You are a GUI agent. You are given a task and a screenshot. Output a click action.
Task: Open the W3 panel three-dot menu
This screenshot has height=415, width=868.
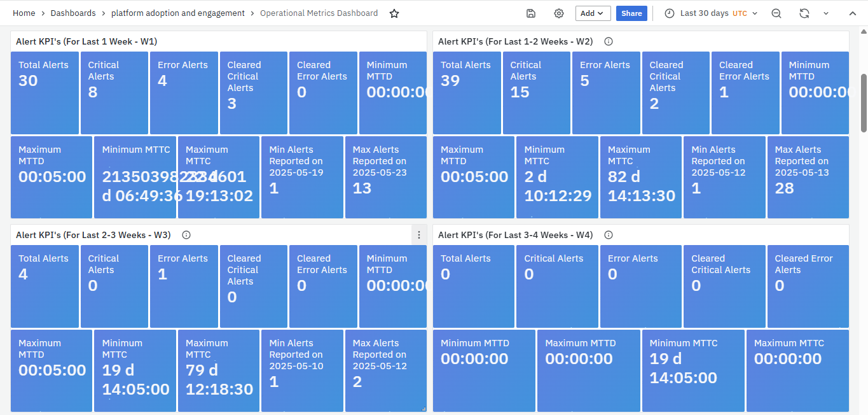tap(418, 235)
